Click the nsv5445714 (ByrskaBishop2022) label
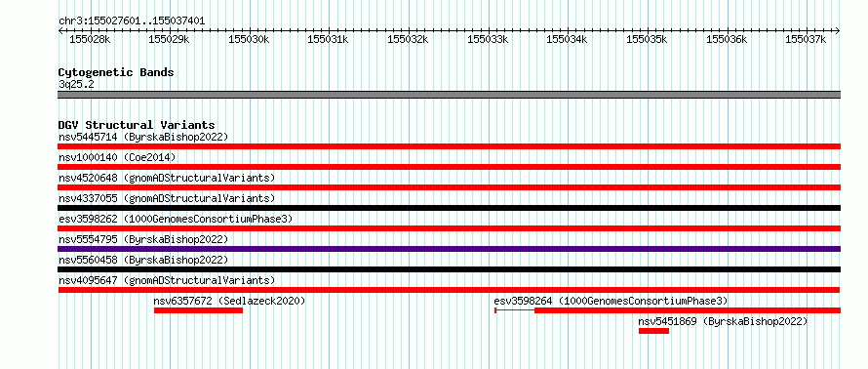Viewport: 868px width, 369px height. click(x=143, y=137)
